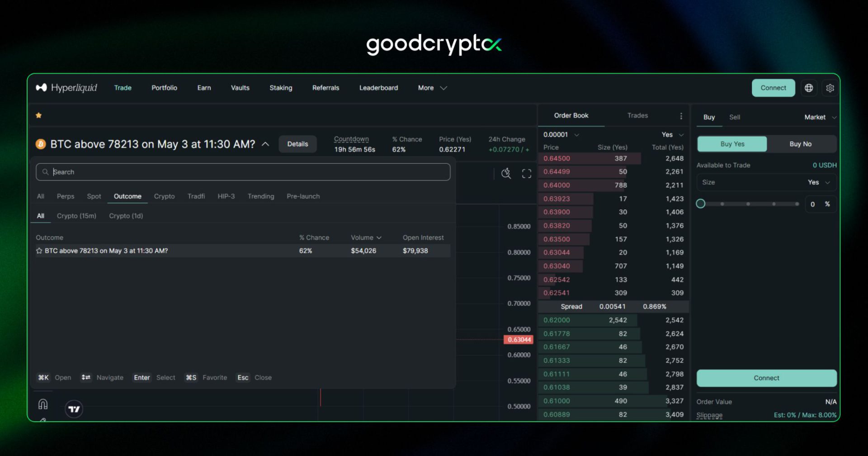Screen dimensions: 868x456
Task: Click the search magnifier icon
Action: point(45,172)
